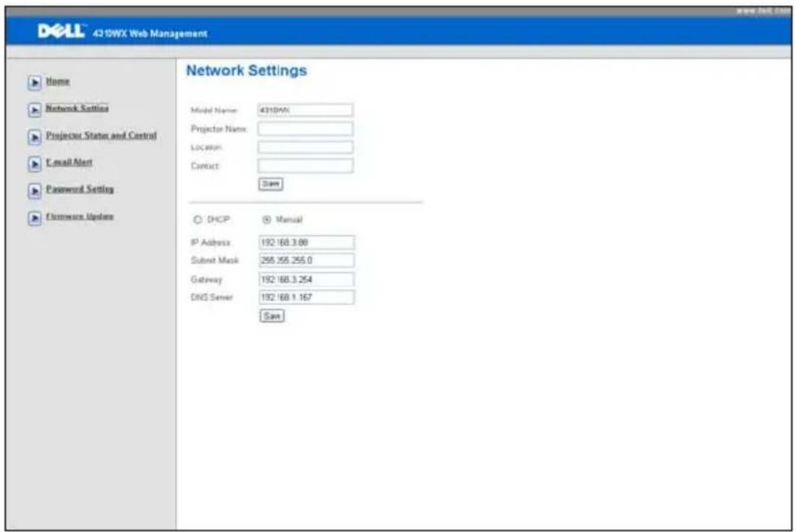Viewport: 796px width, 532px height.
Task: Select the Manual radio button
Action: (266, 220)
